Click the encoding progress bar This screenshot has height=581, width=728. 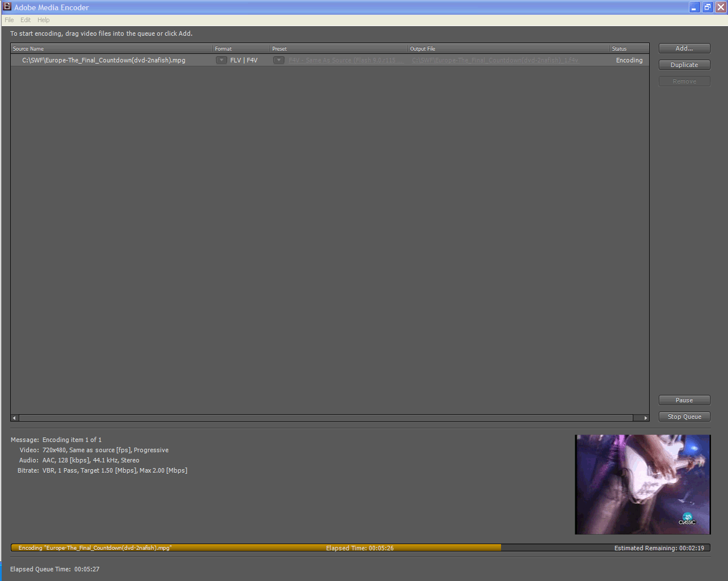point(360,548)
